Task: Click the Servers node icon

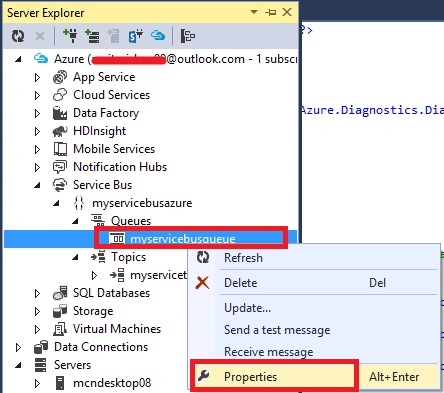Action: 41,365
